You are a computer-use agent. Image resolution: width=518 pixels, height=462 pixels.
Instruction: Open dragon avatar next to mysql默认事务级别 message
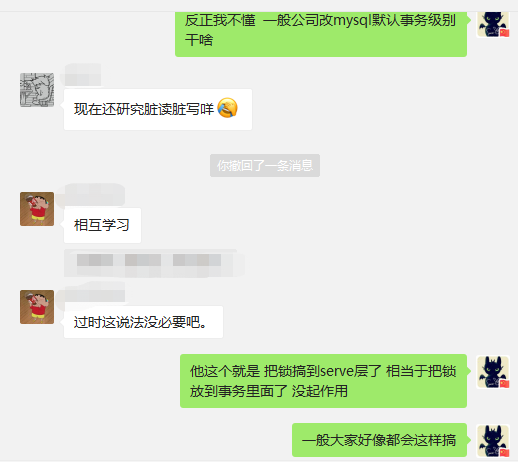click(x=493, y=24)
